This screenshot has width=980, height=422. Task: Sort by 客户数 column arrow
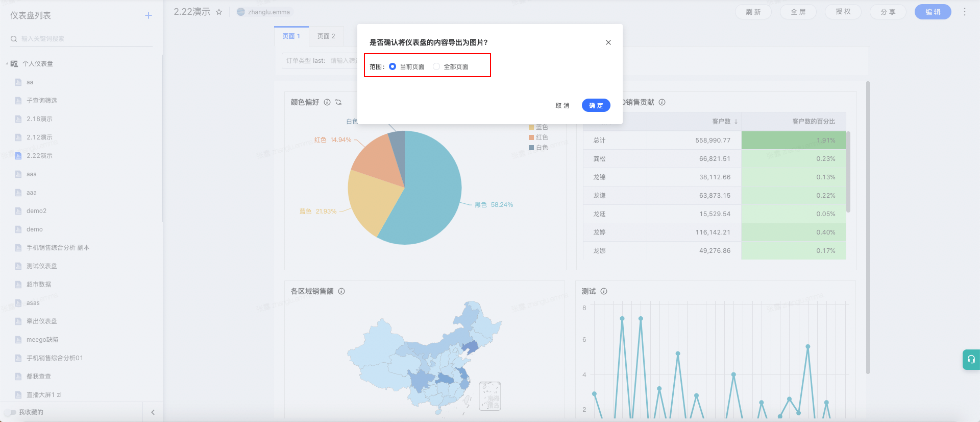(736, 122)
